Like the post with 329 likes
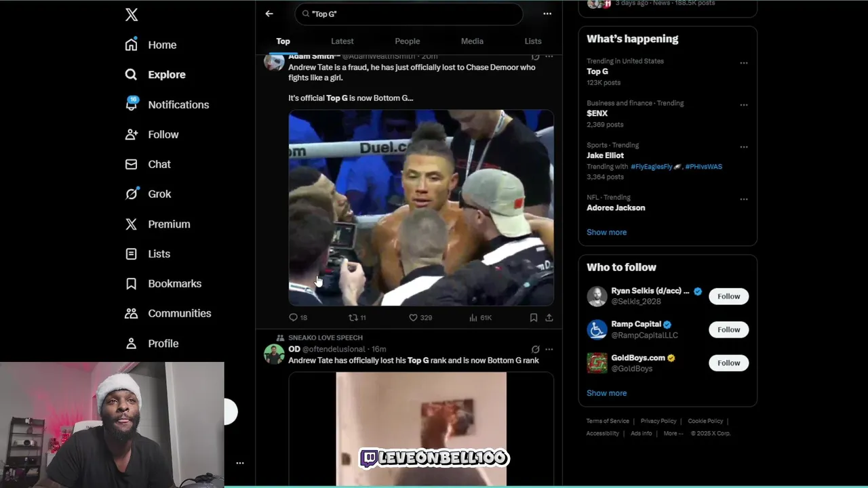The width and height of the screenshot is (868, 488). 420,317
